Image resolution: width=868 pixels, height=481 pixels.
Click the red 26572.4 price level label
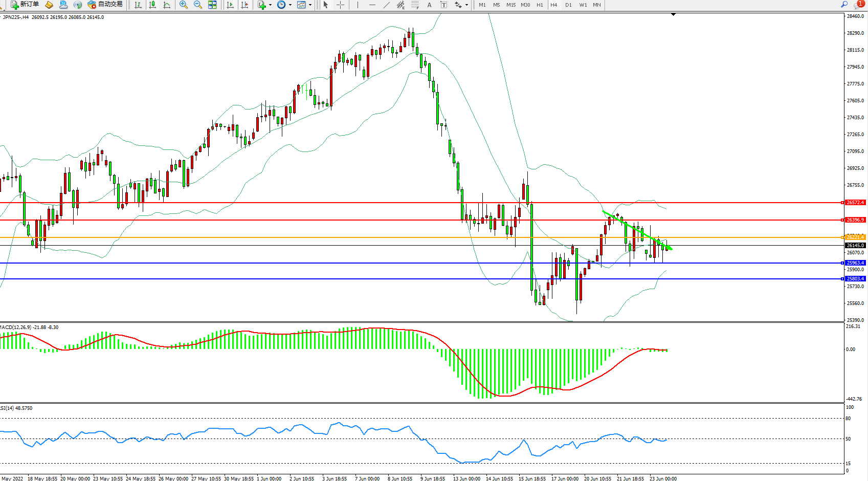[x=855, y=203]
